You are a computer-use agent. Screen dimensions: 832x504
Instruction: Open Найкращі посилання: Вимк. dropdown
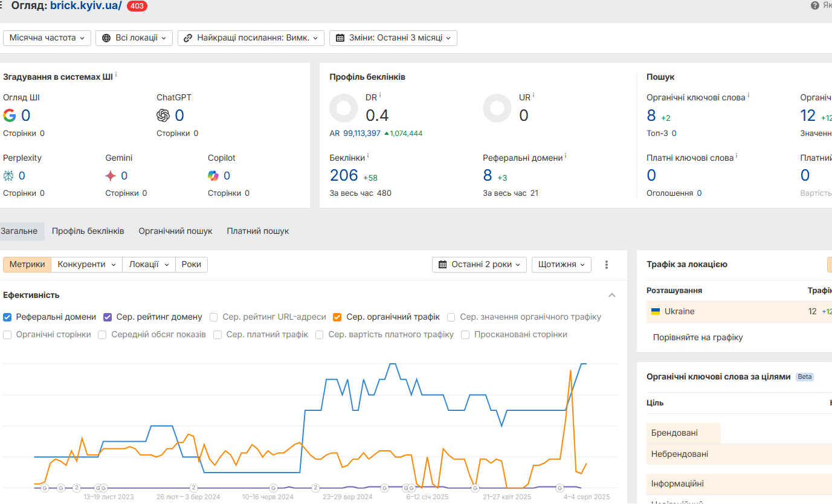click(251, 37)
